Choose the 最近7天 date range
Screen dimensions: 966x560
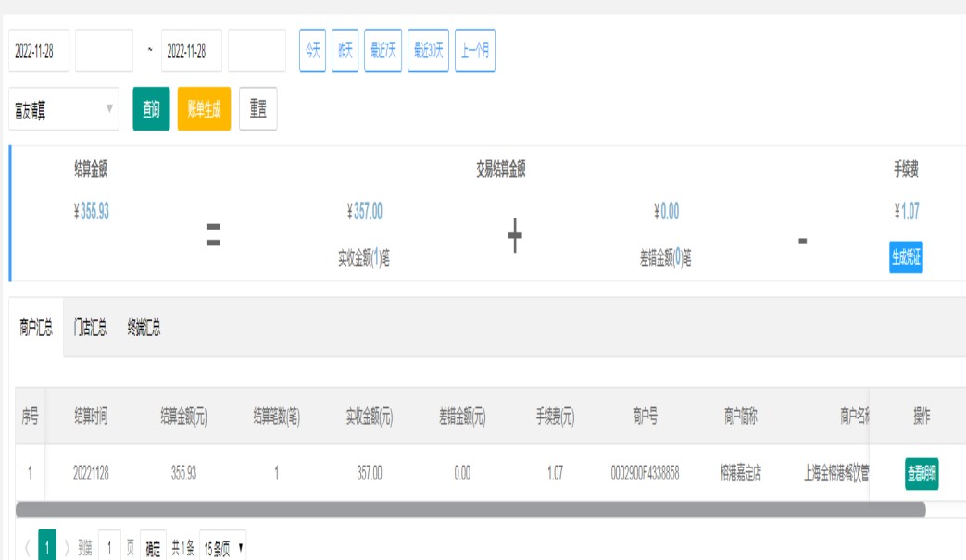click(383, 51)
